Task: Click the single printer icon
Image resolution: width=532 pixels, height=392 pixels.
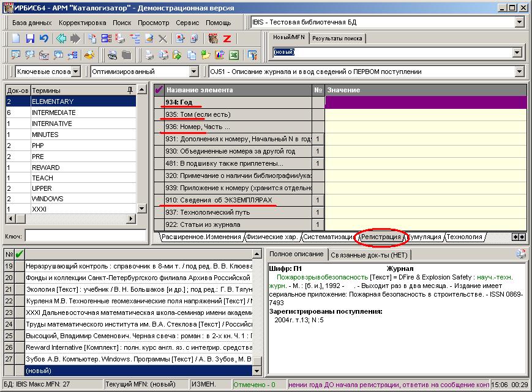Action: [149, 55]
